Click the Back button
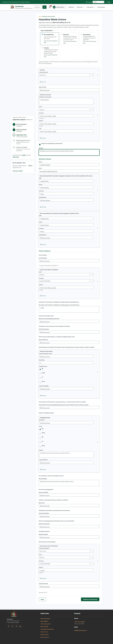This screenshot has height=644, width=113. click(42, 599)
